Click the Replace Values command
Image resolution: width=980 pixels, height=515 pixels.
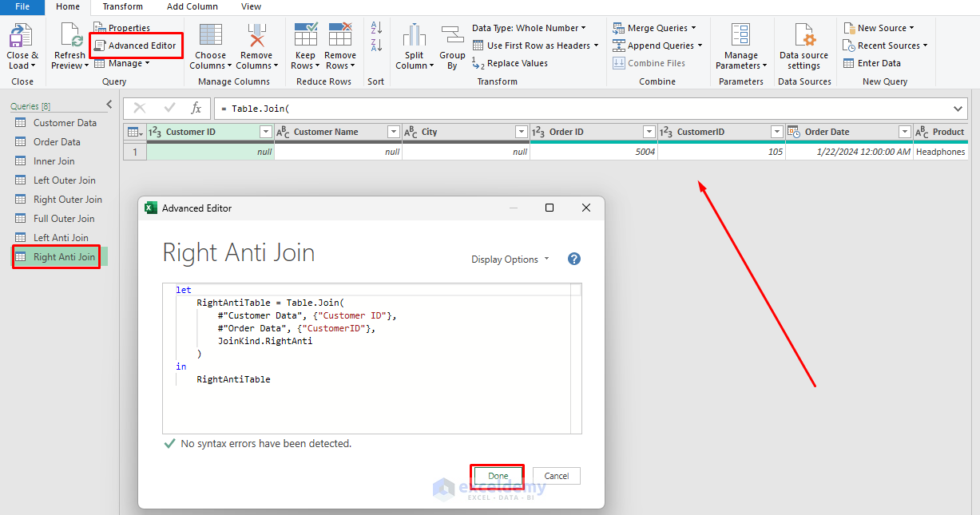point(510,63)
